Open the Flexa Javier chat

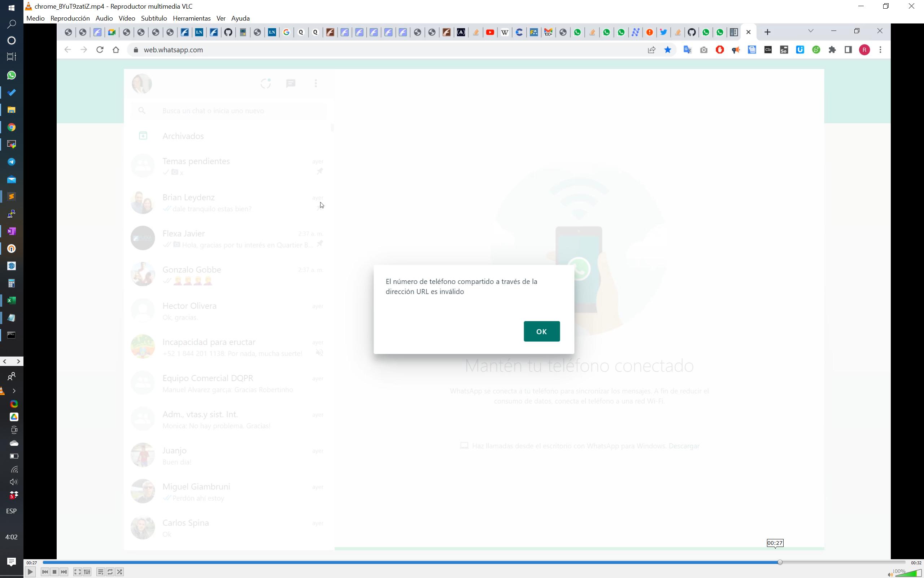coord(228,238)
